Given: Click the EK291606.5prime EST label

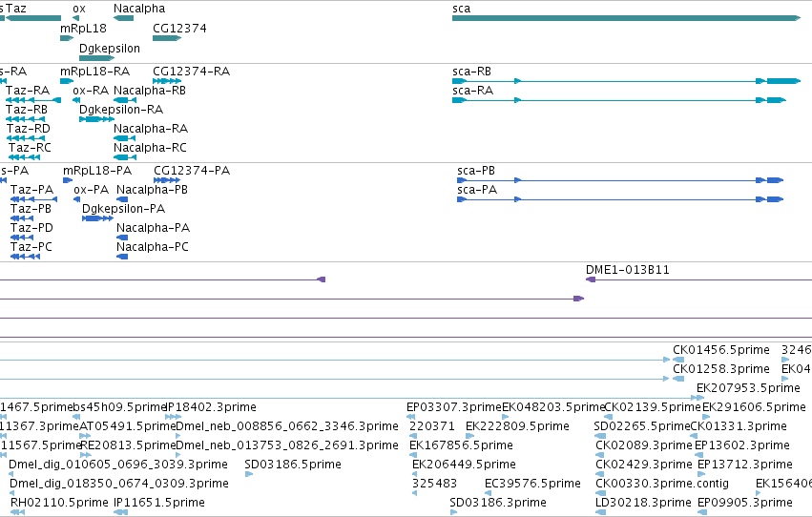Looking at the screenshot, I should (x=754, y=407).
